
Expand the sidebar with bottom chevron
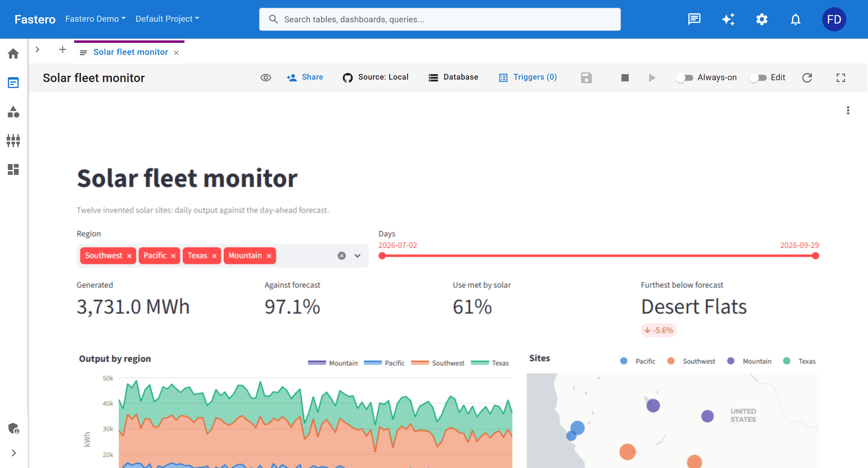pos(14,453)
